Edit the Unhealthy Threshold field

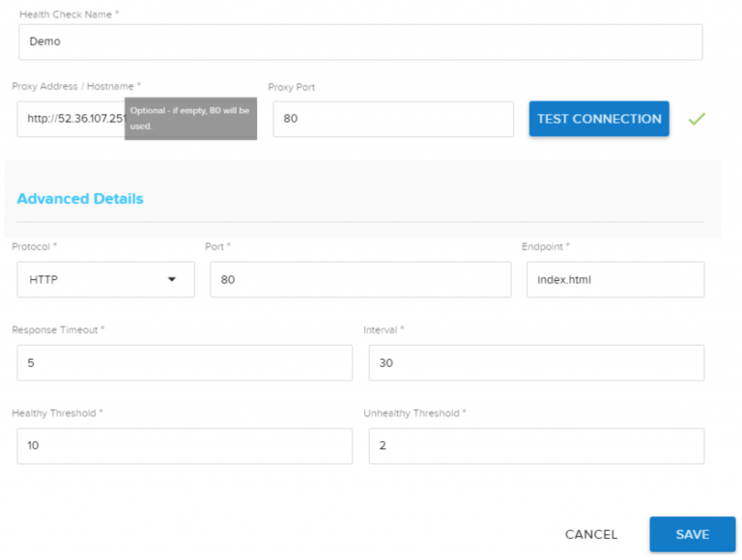click(x=535, y=446)
